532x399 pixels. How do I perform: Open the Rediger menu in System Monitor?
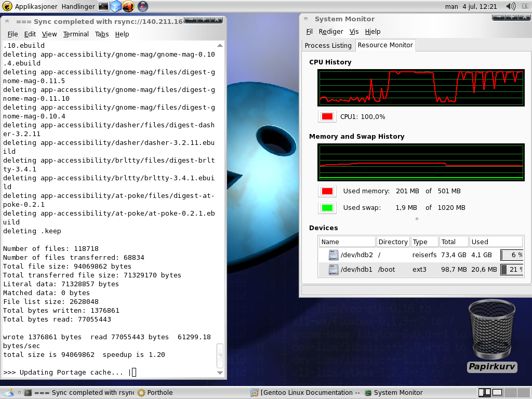pos(331,32)
